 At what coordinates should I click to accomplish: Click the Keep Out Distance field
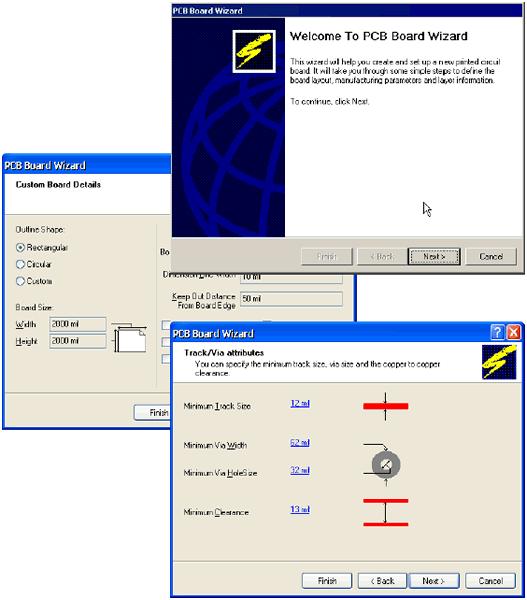click(x=291, y=299)
